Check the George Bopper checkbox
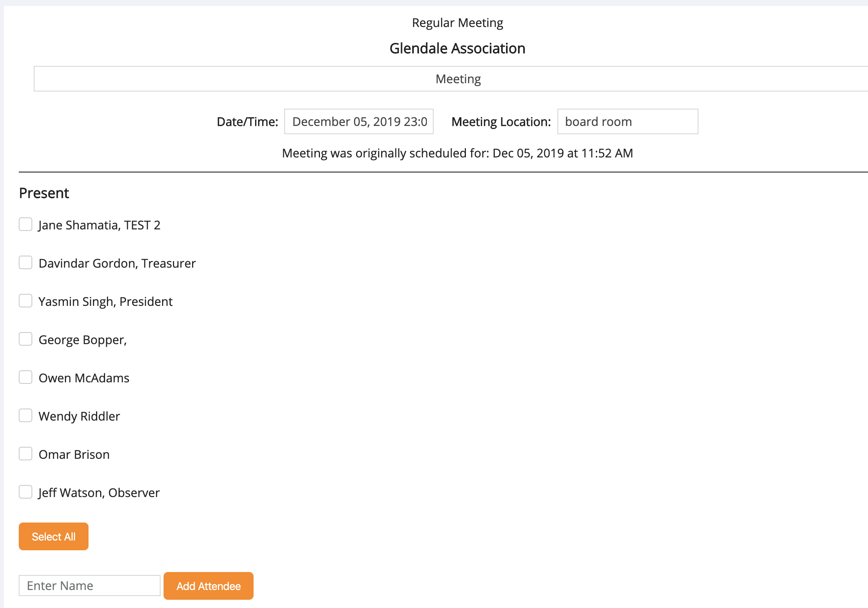868x608 pixels. coord(26,339)
